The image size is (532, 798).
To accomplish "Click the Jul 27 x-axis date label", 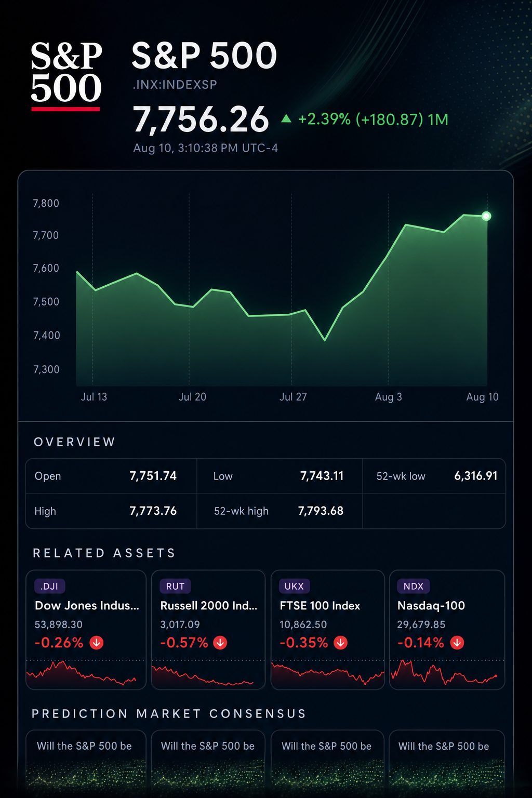I will pos(293,397).
